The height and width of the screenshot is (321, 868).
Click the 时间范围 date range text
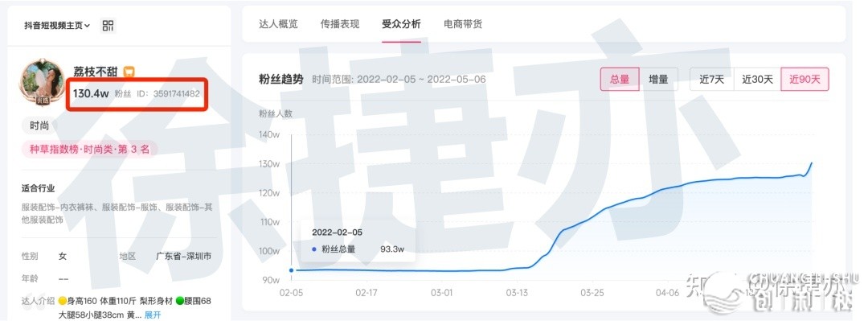[399, 80]
